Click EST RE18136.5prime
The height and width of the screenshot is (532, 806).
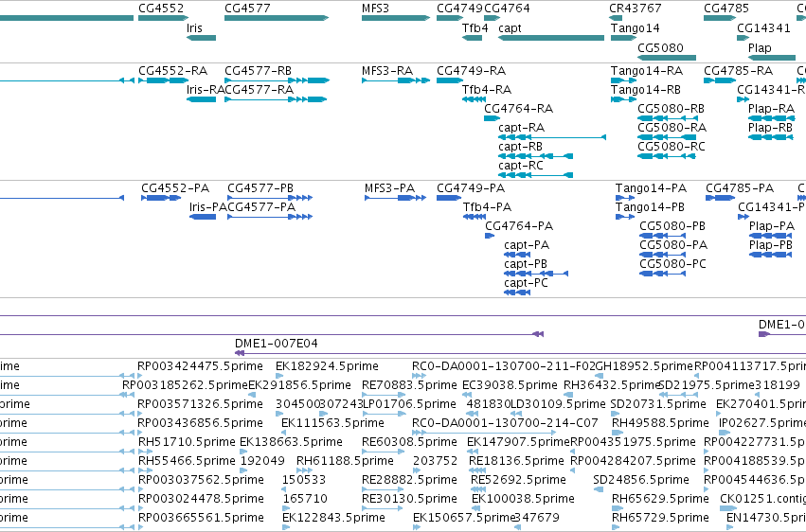click(516, 461)
